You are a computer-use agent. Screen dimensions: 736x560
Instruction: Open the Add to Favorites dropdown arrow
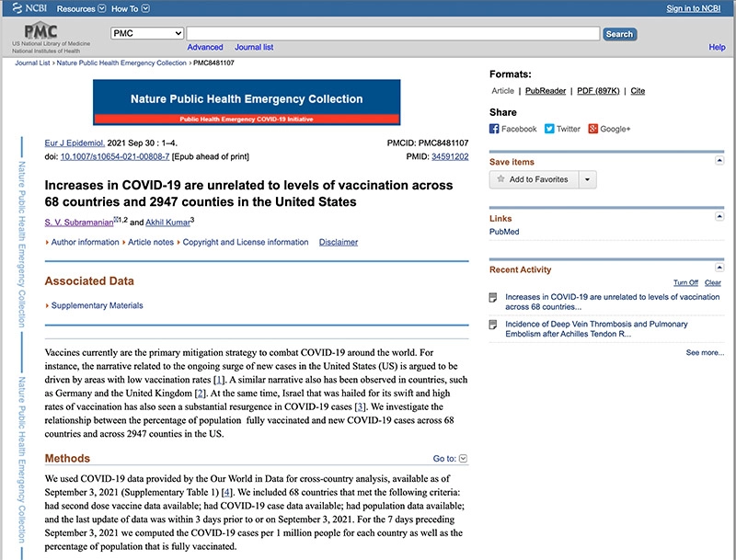(587, 179)
